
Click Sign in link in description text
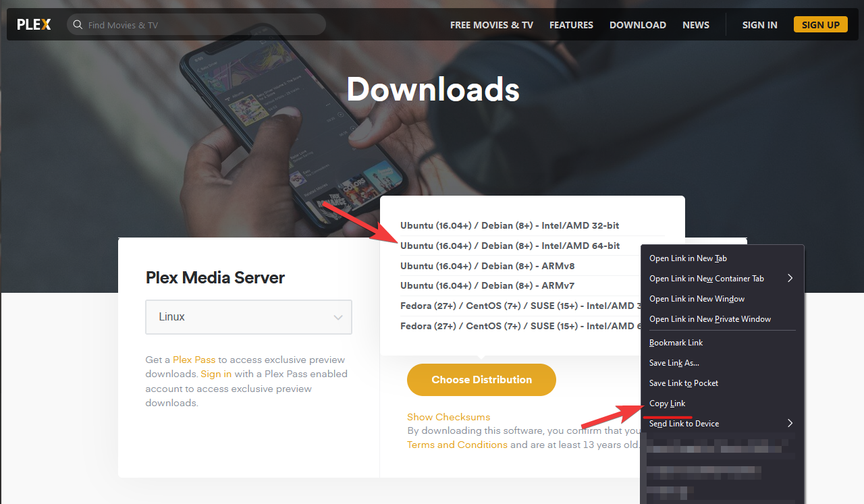point(216,374)
